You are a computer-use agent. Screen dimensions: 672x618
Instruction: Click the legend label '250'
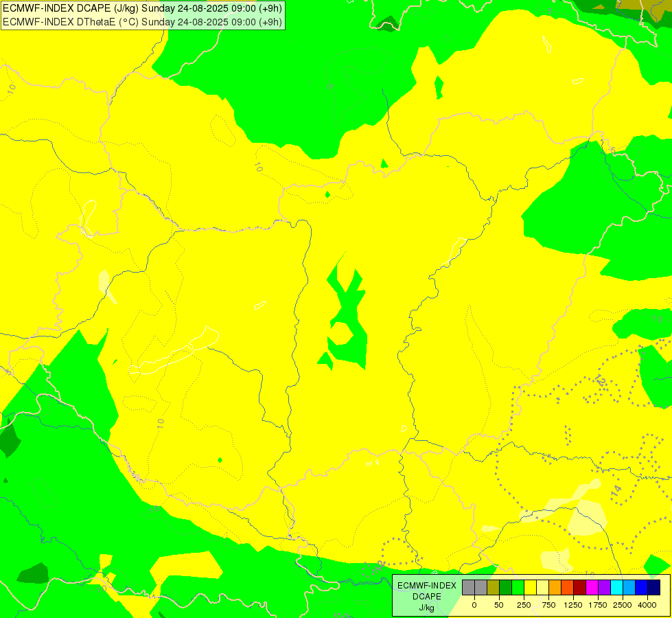(x=524, y=605)
